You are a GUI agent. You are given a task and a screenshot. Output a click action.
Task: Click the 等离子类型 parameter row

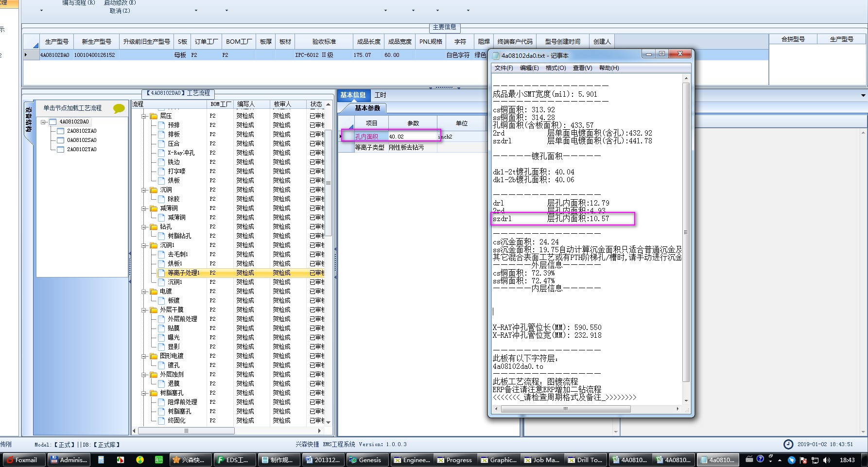click(x=413, y=147)
